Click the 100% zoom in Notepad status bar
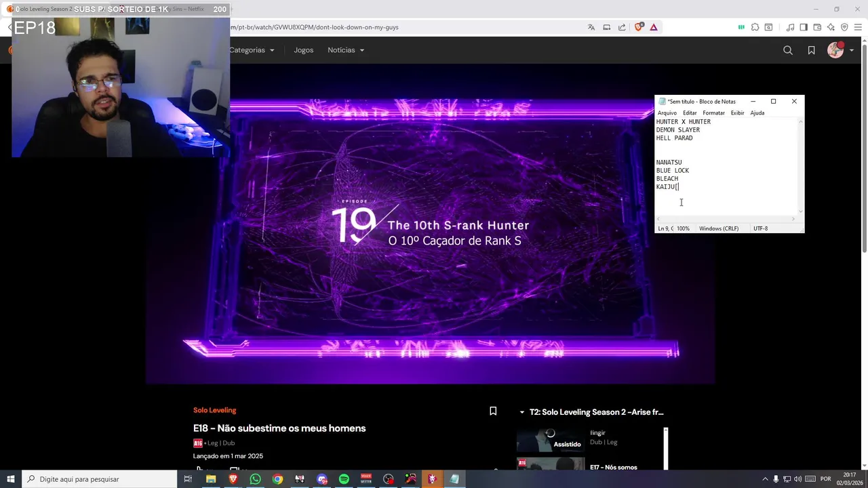The height and width of the screenshot is (488, 868). 683,228
